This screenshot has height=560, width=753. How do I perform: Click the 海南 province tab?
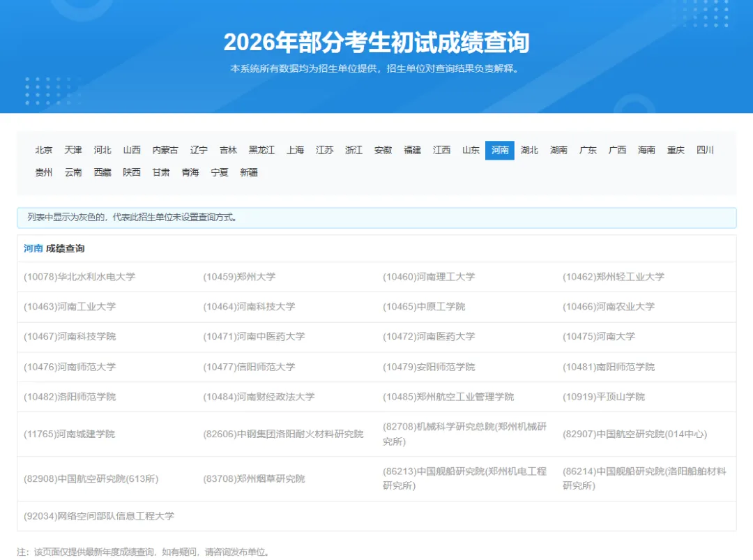tap(646, 151)
